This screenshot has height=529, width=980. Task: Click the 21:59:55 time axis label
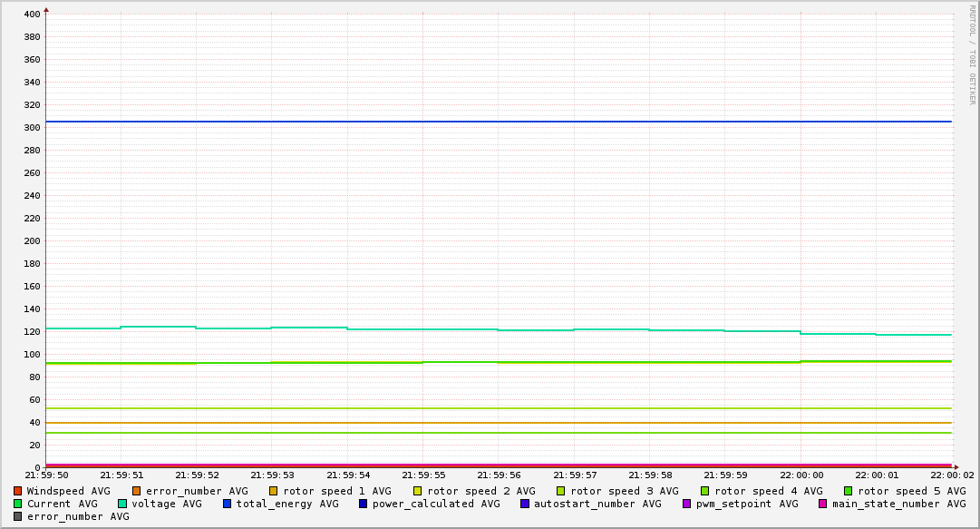tap(422, 475)
